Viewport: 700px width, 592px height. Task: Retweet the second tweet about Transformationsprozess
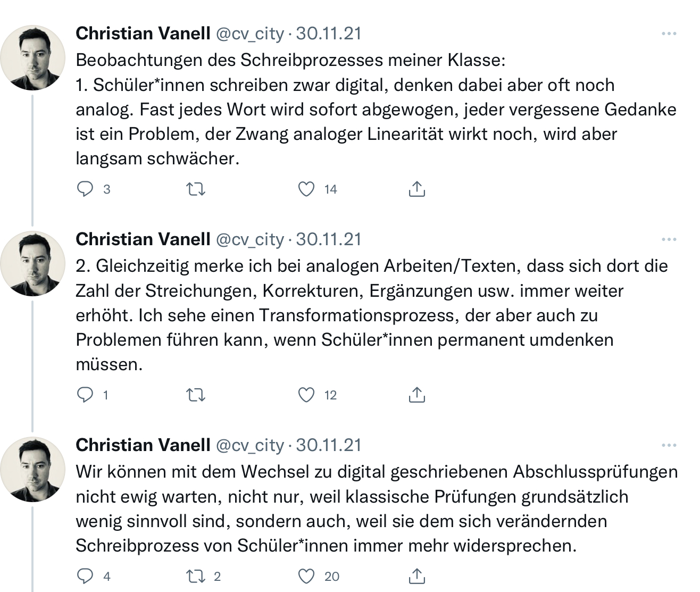(196, 395)
